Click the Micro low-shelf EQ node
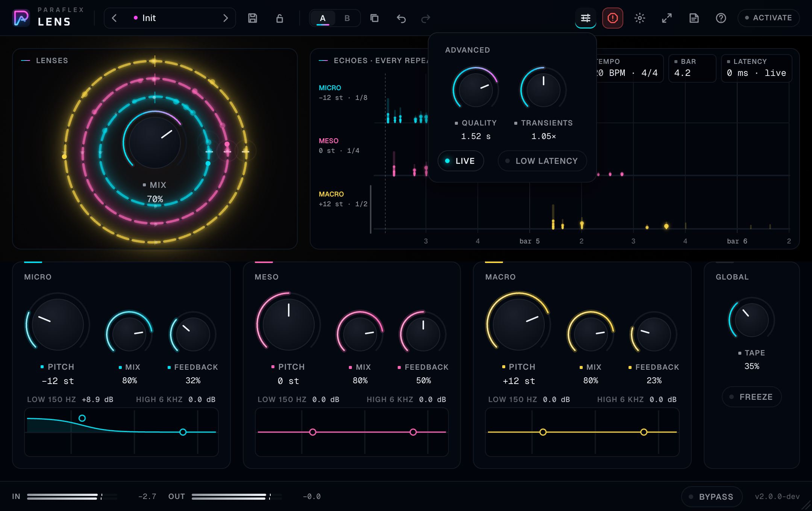The width and height of the screenshot is (812, 511). tap(82, 418)
